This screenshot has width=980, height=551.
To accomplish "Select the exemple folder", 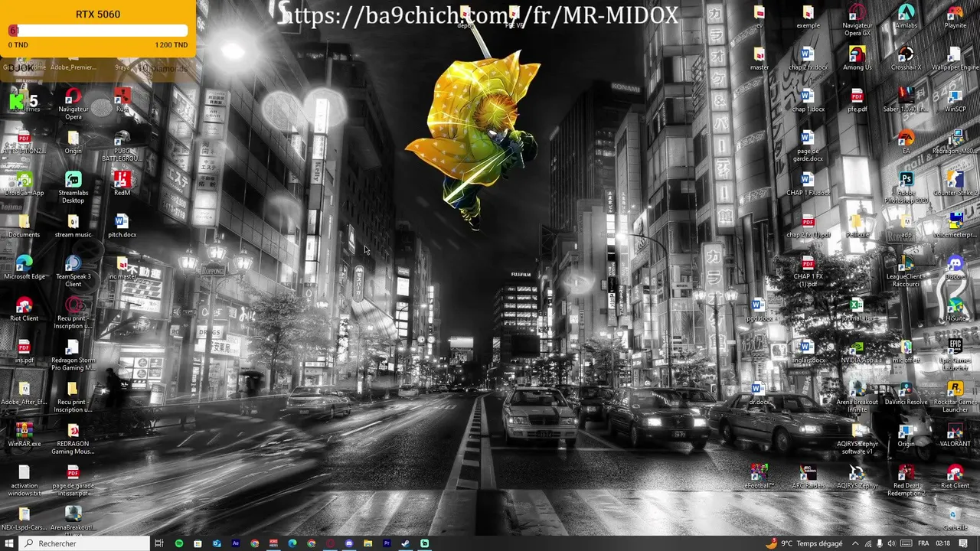I will 808,17.
